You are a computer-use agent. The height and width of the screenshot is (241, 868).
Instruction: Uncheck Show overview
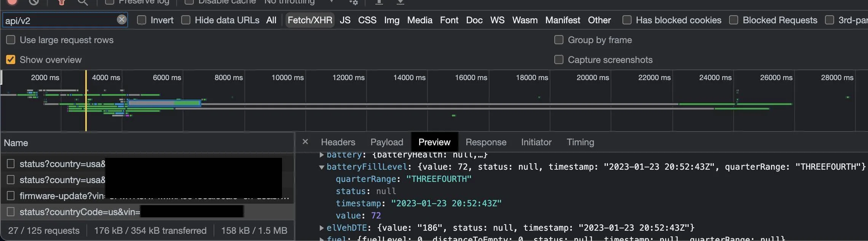11,59
